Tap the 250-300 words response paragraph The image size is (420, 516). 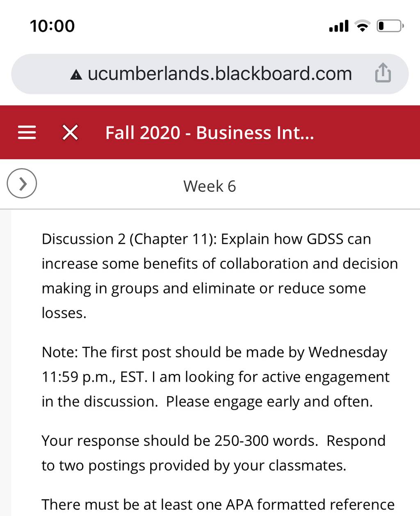213,453
